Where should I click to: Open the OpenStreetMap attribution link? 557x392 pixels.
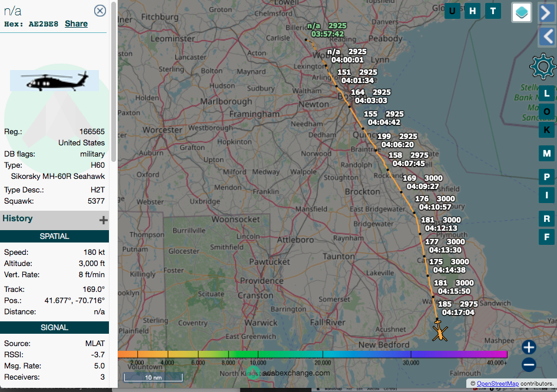pyautogui.click(x=498, y=384)
